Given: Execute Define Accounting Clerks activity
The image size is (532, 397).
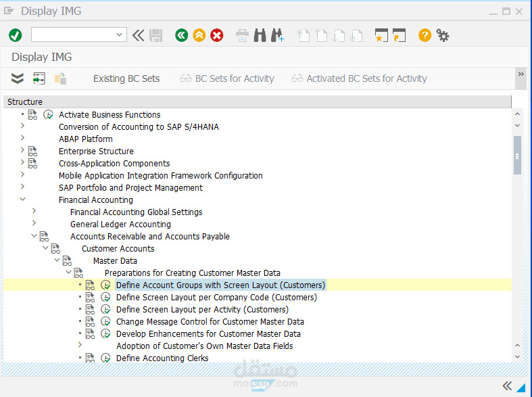Looking at the screenshot, I should (106, 358).
